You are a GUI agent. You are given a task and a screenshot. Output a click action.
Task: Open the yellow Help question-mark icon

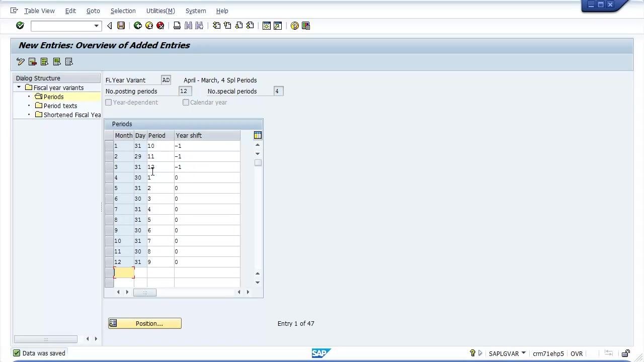click(x=295, y=26)
